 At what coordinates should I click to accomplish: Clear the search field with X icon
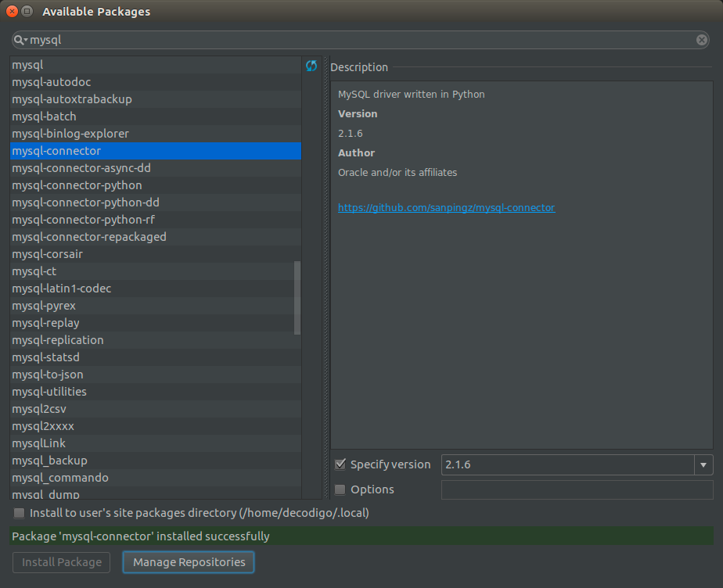702,40
